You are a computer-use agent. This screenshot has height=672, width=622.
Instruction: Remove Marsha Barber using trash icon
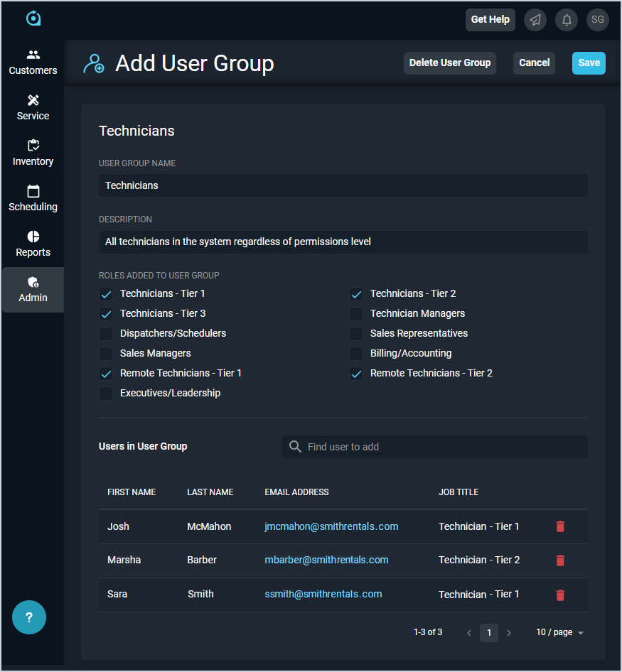[560, 560]
